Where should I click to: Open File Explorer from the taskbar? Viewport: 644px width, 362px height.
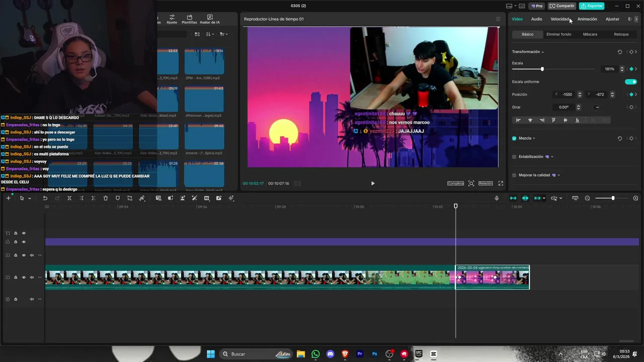pos(301,354)
